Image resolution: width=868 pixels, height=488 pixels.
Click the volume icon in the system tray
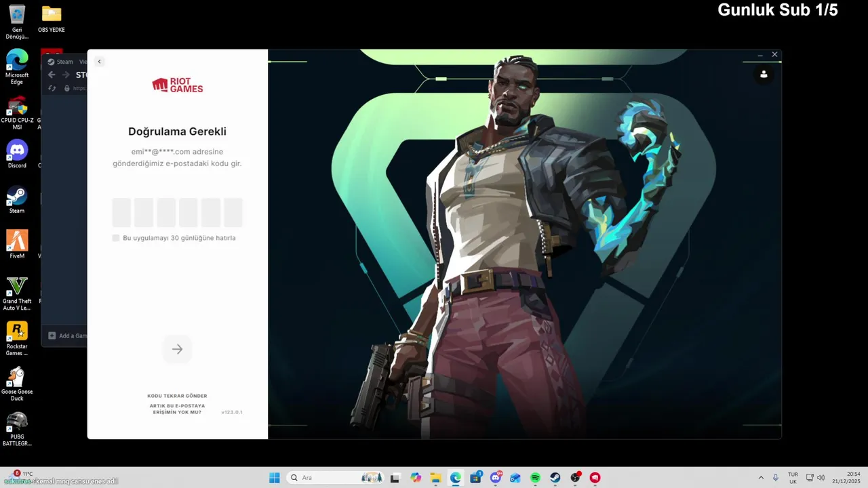point(821,478)
